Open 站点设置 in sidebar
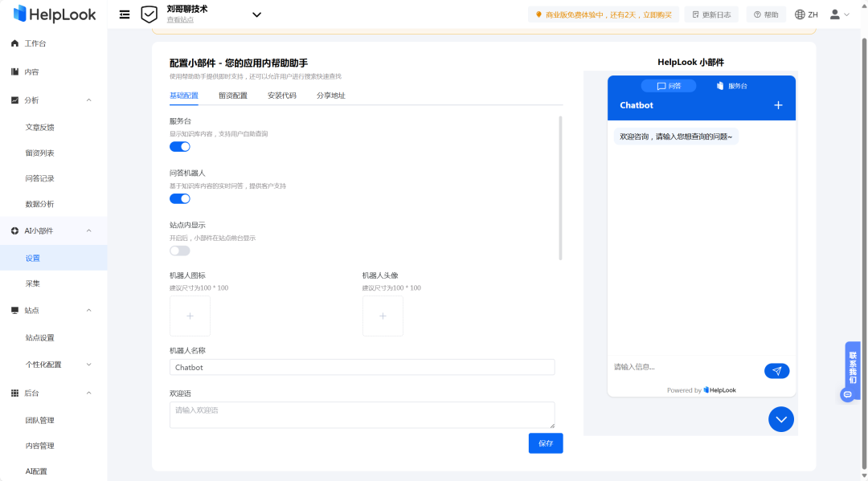Screen dimensions: 868x481 (x=40, y=338)
